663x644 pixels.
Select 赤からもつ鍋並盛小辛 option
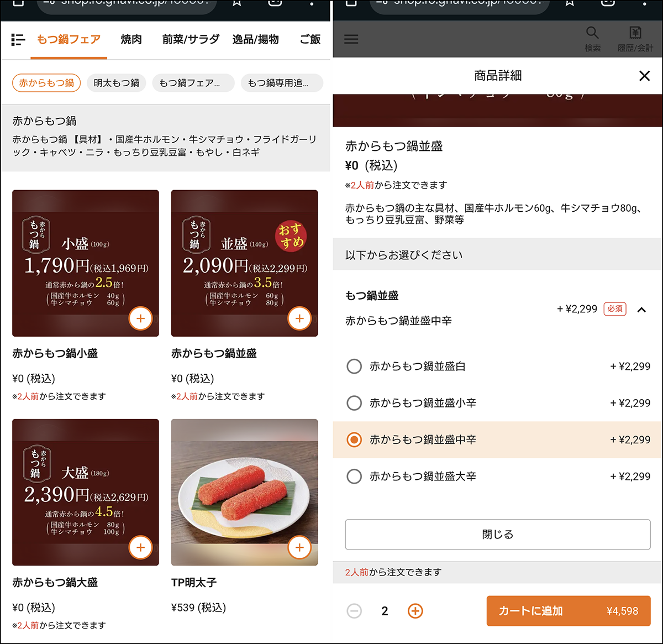(x=354, y=403)
